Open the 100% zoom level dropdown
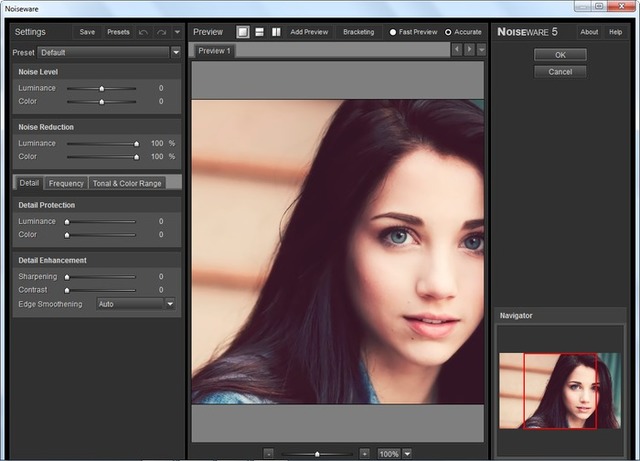Screen dimensions: 640x461 pyautogui.click(x=407, y=453)
